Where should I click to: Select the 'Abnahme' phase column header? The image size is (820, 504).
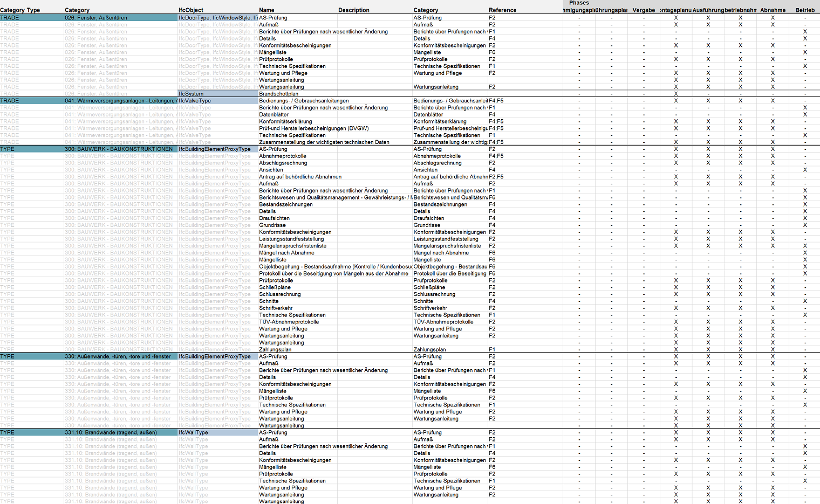click(x=773, y=10)
